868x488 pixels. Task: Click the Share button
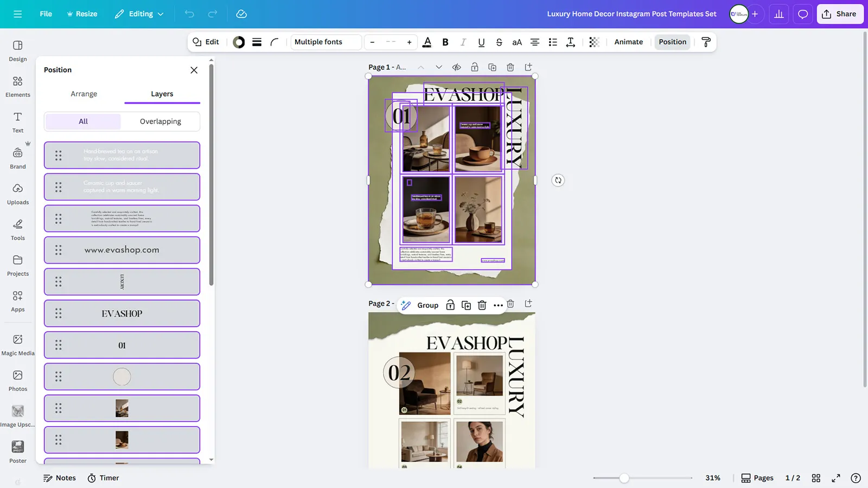pyautogui.click(x=839, y=14)
